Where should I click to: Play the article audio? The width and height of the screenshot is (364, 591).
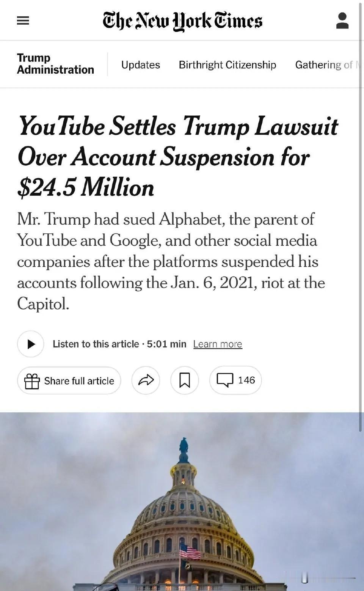[x=31, y=344]
